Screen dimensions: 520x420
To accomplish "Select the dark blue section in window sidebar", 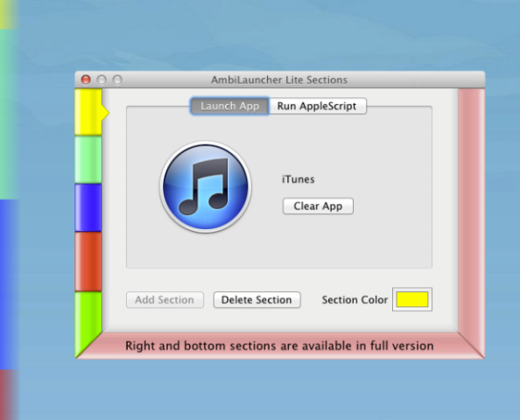I will click(88, 207).
